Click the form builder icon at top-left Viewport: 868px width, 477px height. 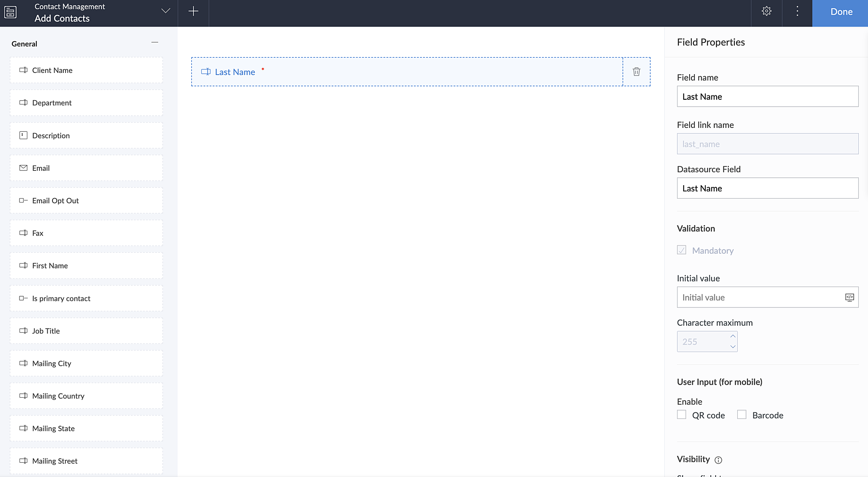click(x=10, y=12)
